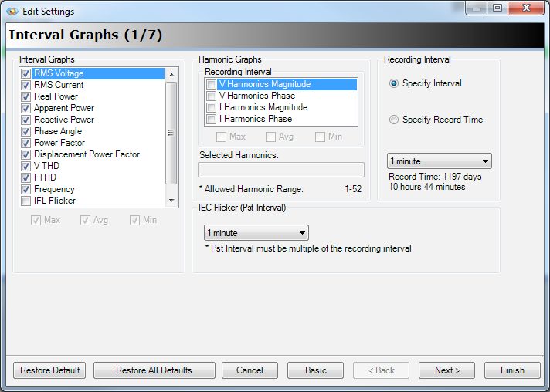The height and width of the screenshot is (392, 550).
Task: Check the V Harmonics Phase checkbox
Action: coord(211,96)
